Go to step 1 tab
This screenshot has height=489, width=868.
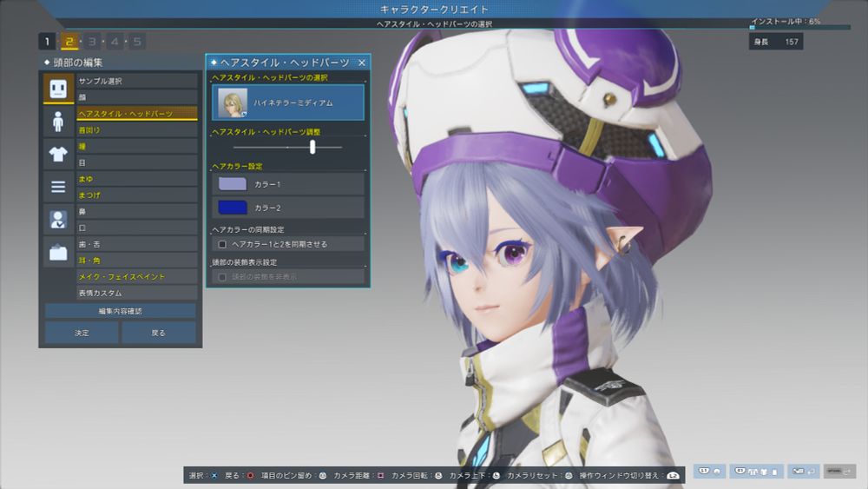click(x=47, y=42)
